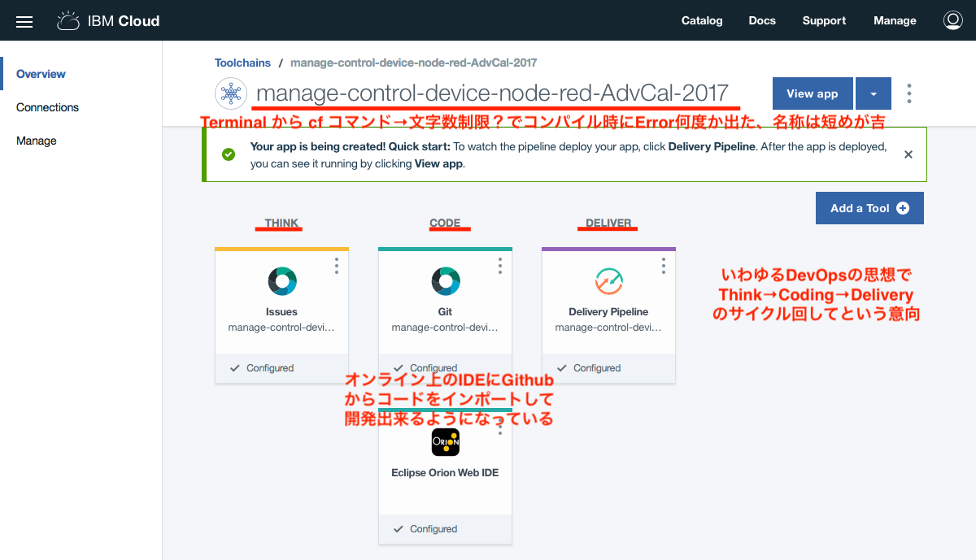The width and height of the screenshot is (976, 560).
Task: Expand the View app dropdown arrow
Action: coord(873,93)
